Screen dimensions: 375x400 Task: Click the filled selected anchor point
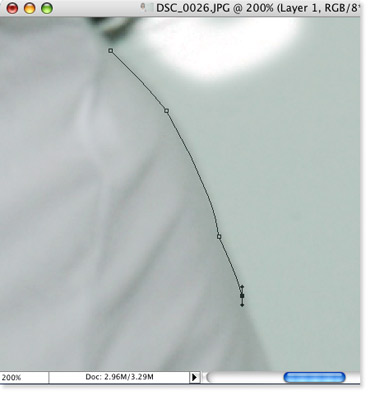[242, 296]
